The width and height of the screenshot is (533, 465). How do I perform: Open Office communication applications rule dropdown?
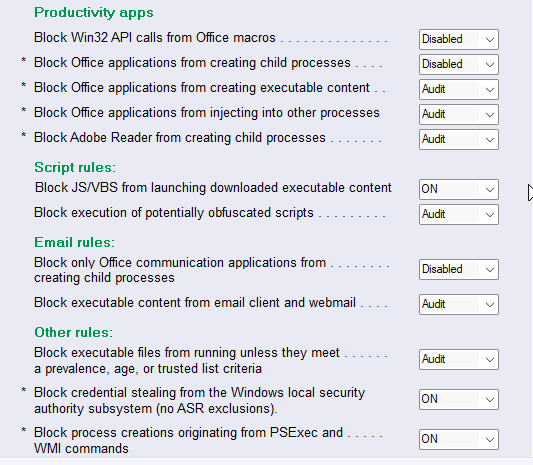459,270
